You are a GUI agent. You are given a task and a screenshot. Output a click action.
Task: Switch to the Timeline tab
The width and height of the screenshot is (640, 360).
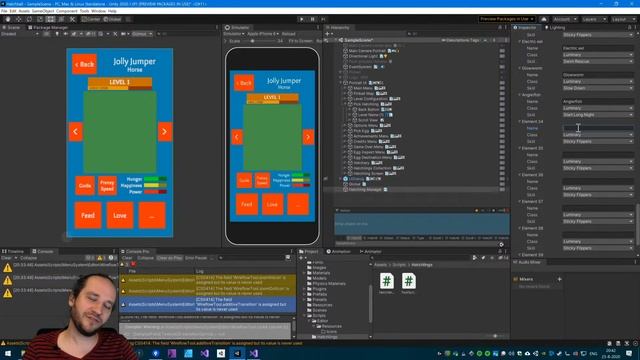(x=13, y=251)
